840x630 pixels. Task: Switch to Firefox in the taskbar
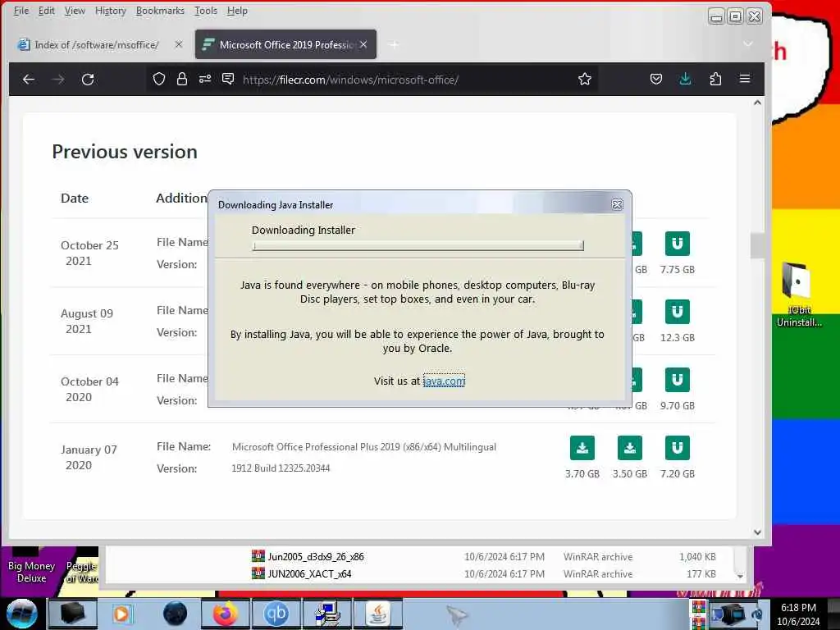(x=225, y=614)
